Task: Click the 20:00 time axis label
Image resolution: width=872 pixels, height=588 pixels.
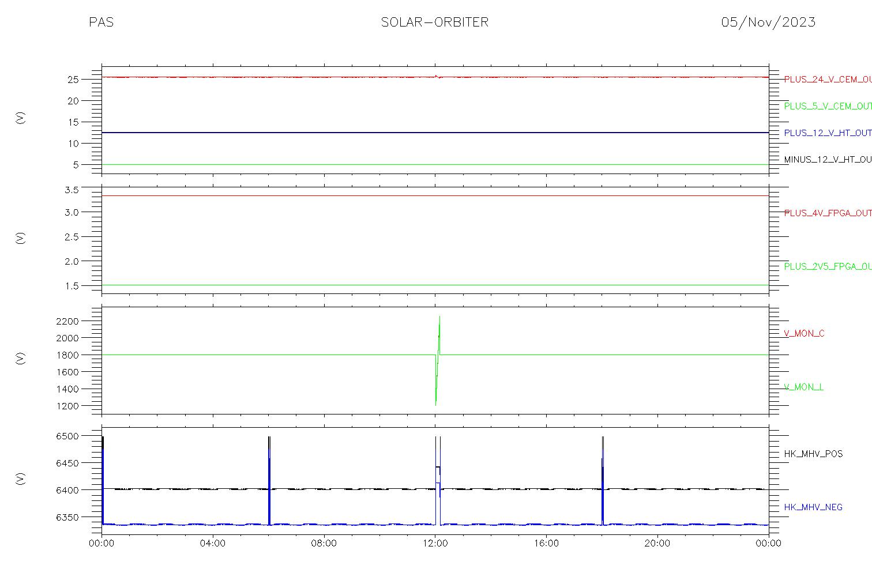Action: tap(657, 544)
